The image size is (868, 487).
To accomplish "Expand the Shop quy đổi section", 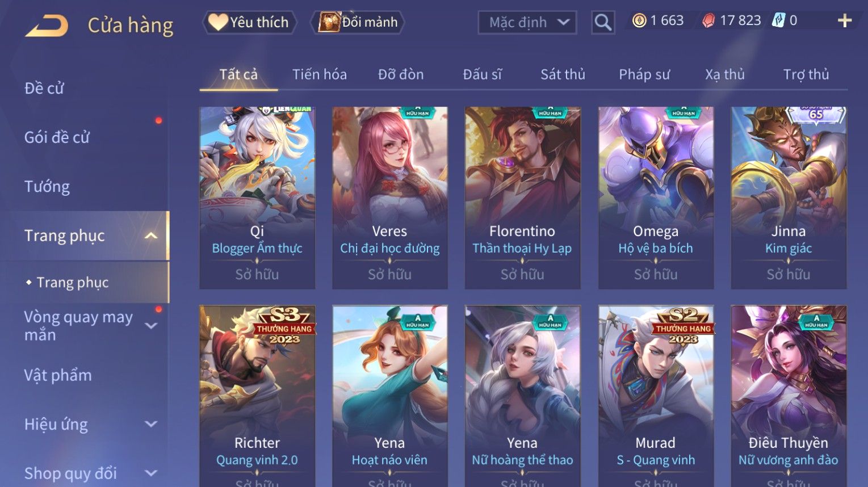I will click(x=151, y=473).
